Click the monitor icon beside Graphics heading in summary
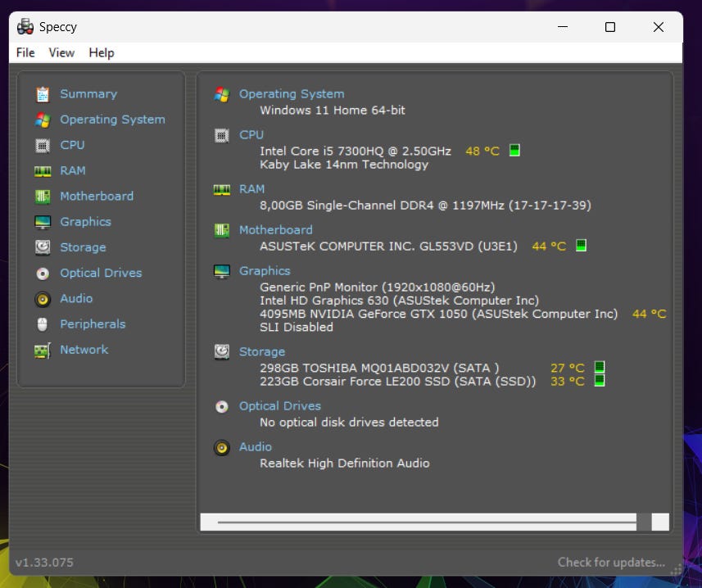Image resolution: width=702 pixels, height=588 pixels. click(222, 271)
